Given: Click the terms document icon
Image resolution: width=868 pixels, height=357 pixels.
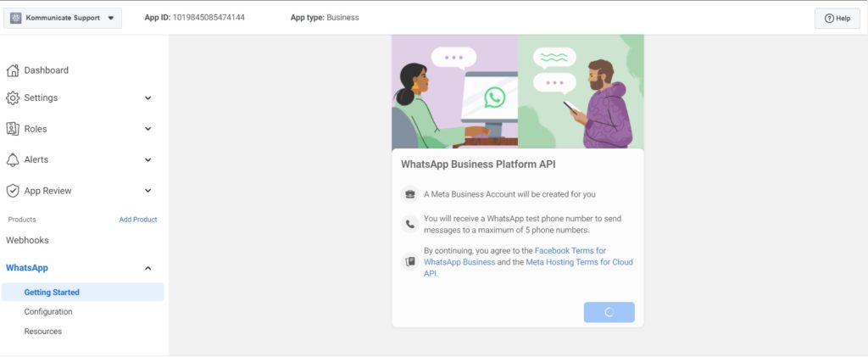Looking at the screenshot, I should tap(410, 261).
